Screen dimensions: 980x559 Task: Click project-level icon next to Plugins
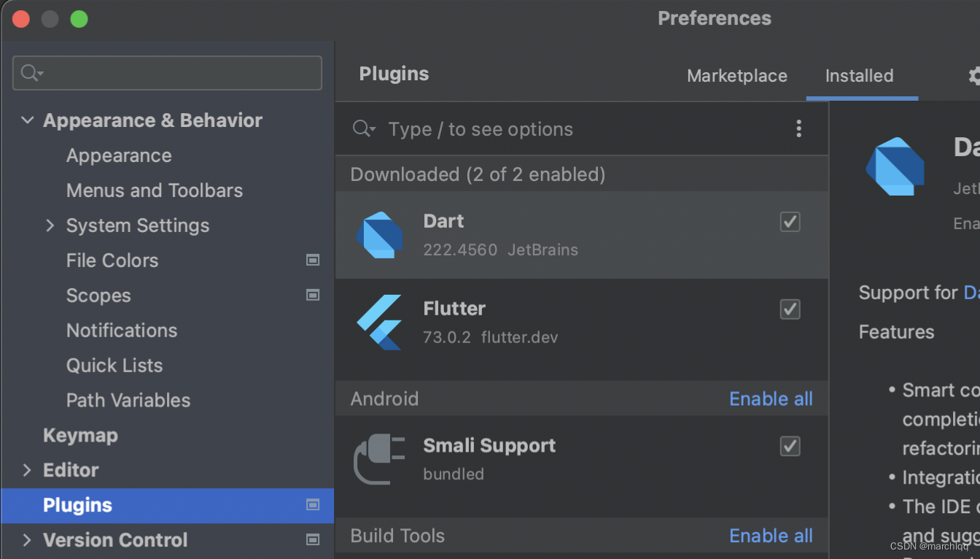coord(313,504)
